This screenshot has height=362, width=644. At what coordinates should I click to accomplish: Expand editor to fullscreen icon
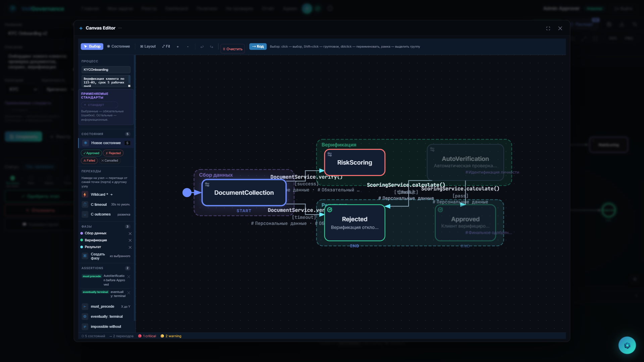(x=548, y=28)
